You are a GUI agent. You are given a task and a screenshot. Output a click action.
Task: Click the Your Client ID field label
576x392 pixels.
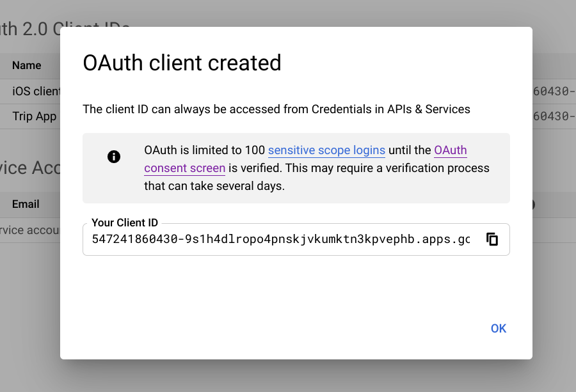pos(125,223)
